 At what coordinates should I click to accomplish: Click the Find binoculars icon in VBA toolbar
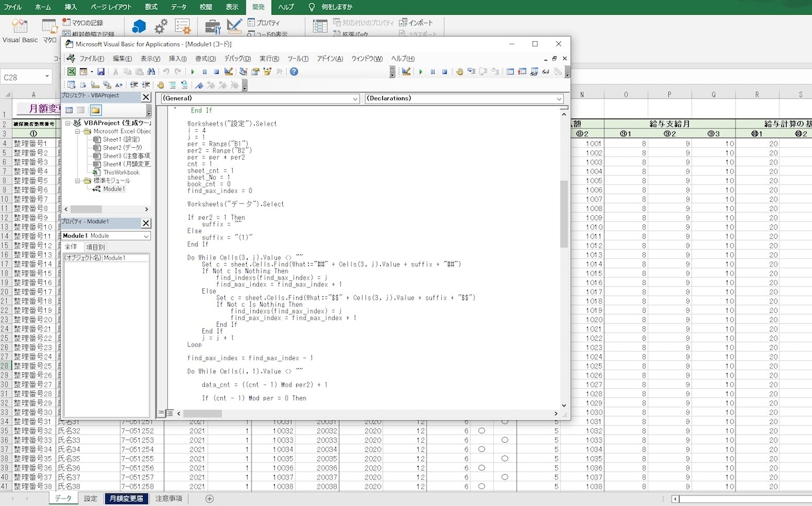151,71
